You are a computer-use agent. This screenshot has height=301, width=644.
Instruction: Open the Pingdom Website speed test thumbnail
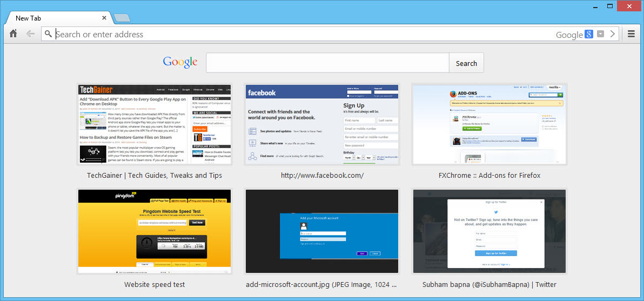click(155, 232)
